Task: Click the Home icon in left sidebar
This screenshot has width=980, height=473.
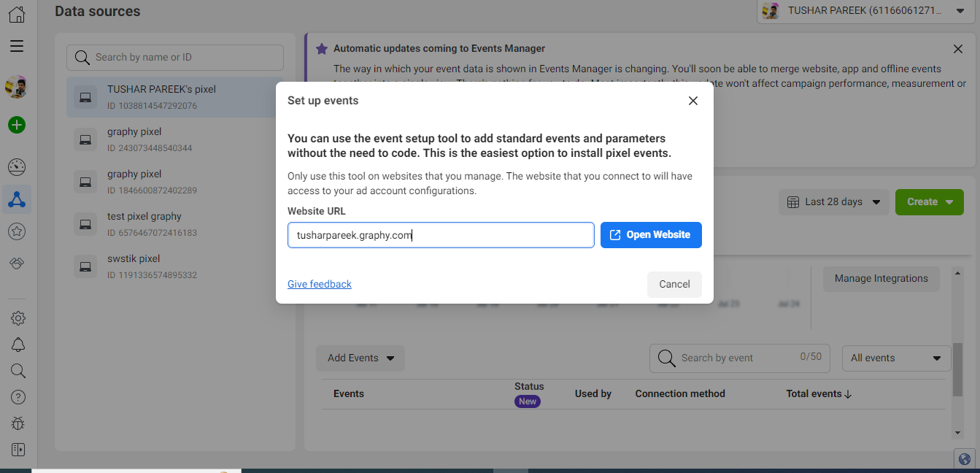Action: (x=17, y=14)
